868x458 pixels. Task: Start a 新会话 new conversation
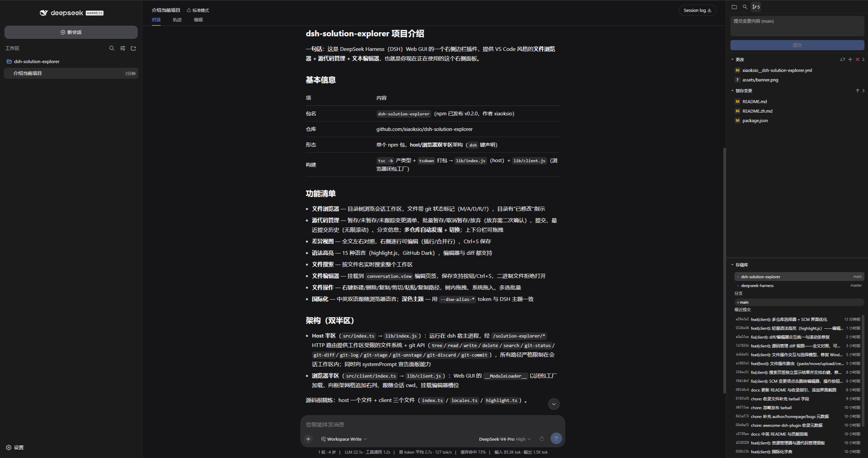click(x=71, y=32)
